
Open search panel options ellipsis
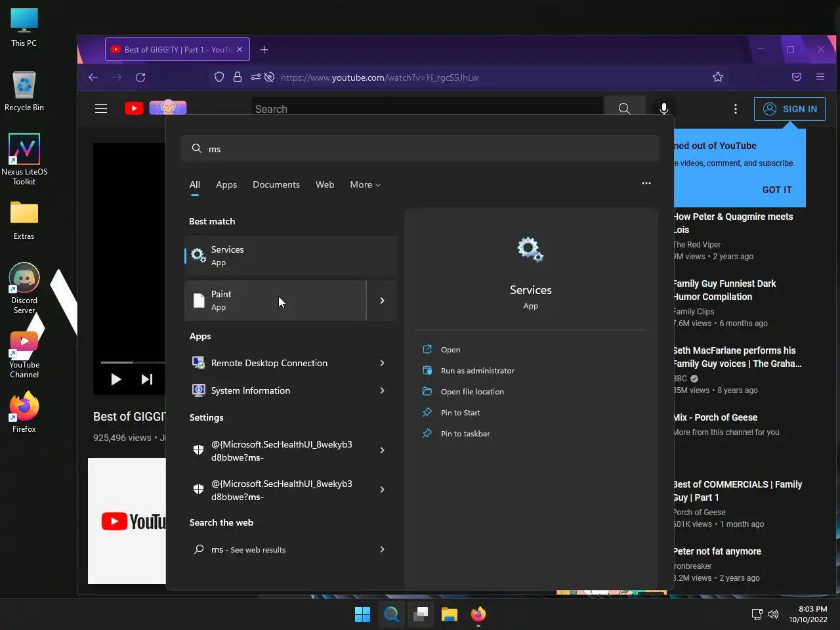(646, 183)
